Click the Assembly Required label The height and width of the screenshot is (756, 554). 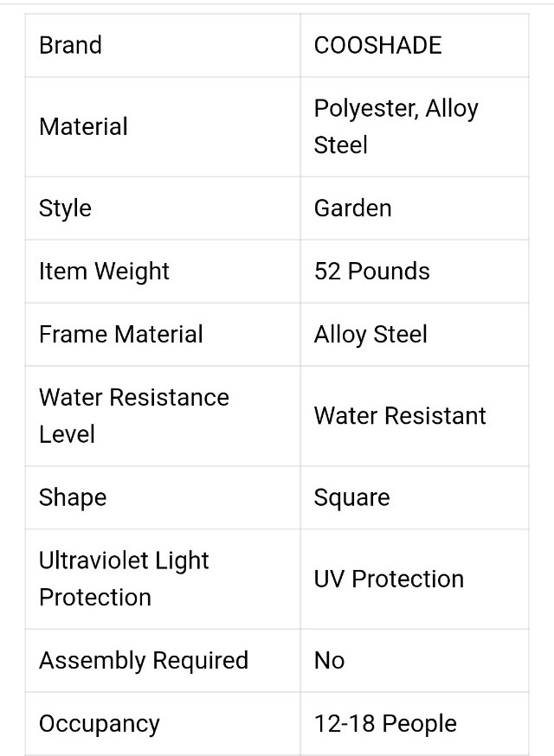tap(144, 661)
